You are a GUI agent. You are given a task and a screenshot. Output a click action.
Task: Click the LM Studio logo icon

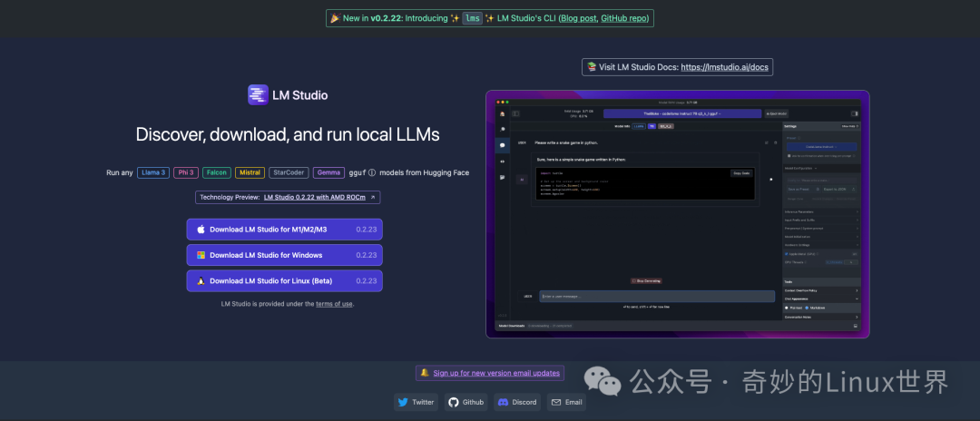(258, 95)
